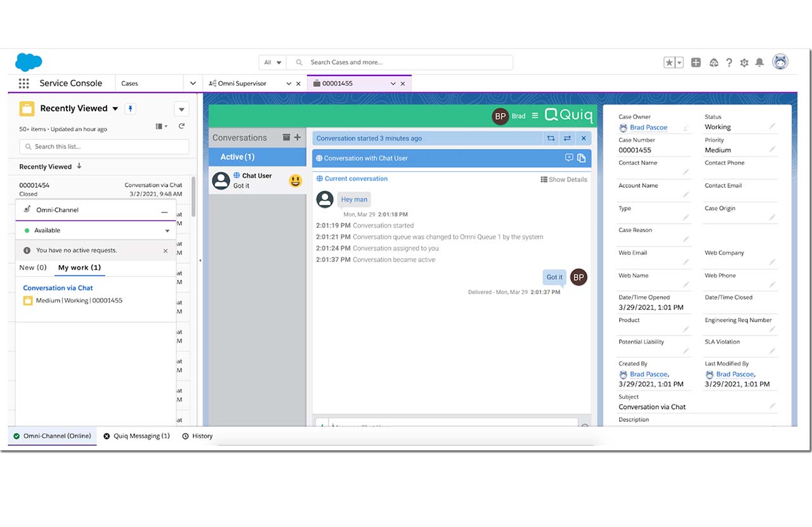Switch to New (0) tab
Screen dimensions: 812x527
(x=33, y=268)
